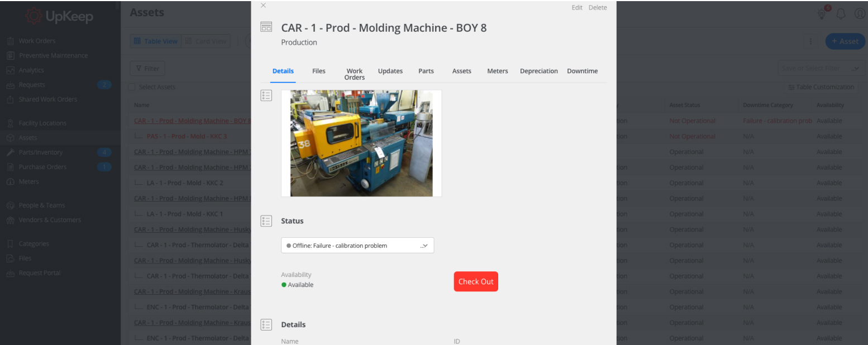
Task: Open PAS - 1 - Prod - Mold - KKC 3 row
Action: tap(187, 136)
